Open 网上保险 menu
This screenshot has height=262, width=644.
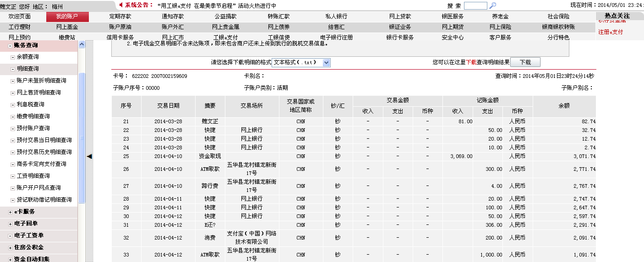point(500,27)
